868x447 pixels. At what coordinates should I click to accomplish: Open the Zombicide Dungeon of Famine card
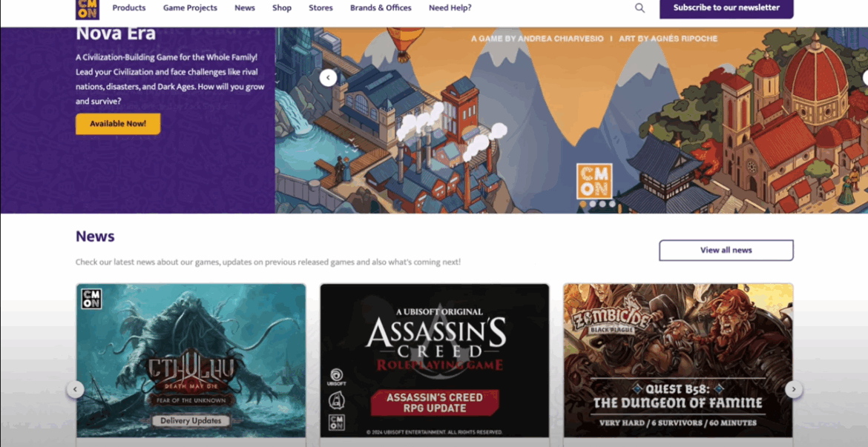tap(678, 361)
